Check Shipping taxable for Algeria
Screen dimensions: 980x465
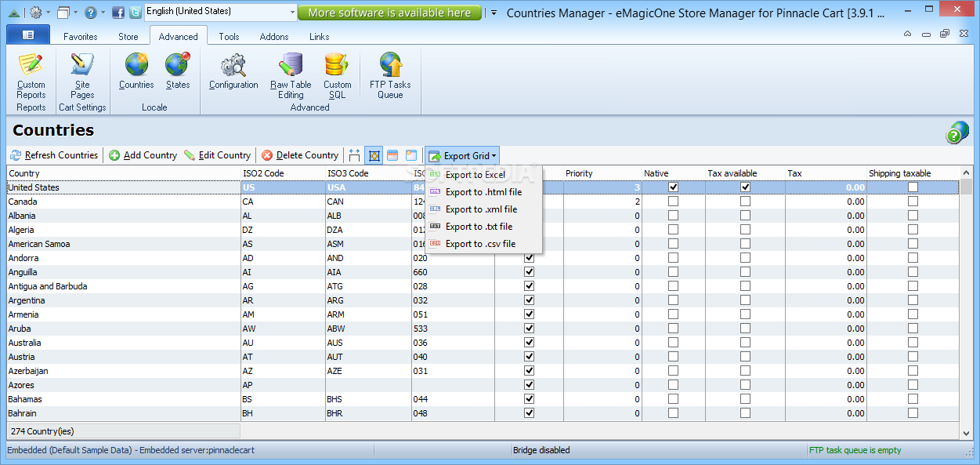913,230
